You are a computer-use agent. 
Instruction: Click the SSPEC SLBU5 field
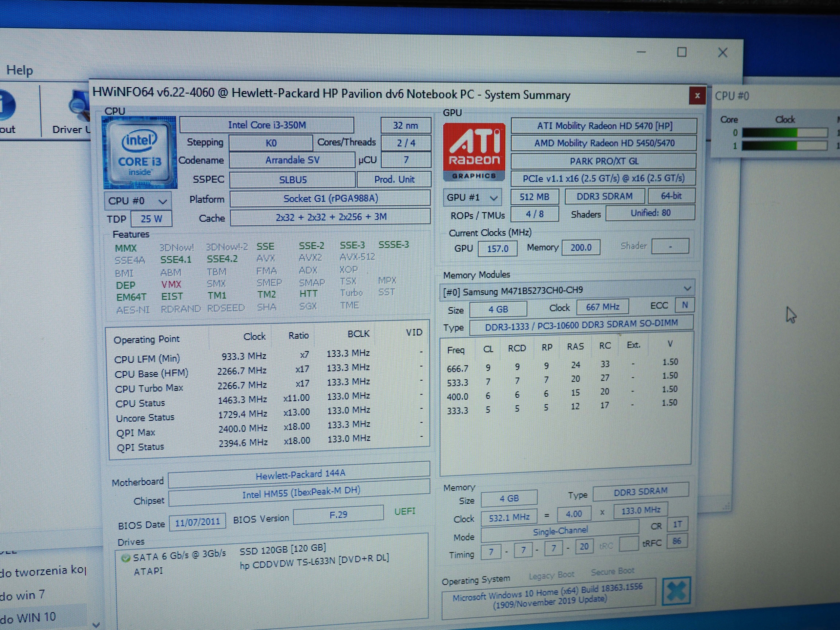pos(292,179)
